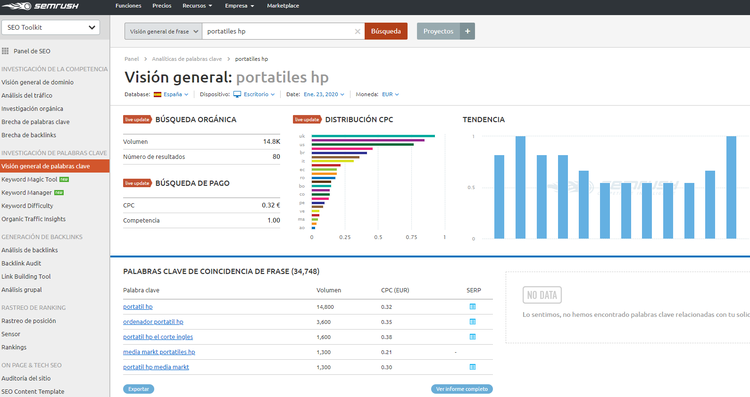Open SEO Content Template
The width and height of the screenshot is (750, 397).
33,391
